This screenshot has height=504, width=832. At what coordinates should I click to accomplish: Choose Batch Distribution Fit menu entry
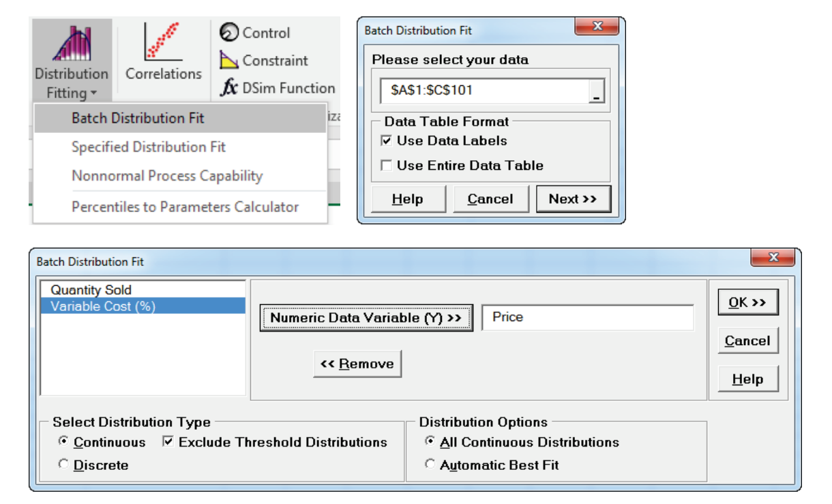click(138, 118)
